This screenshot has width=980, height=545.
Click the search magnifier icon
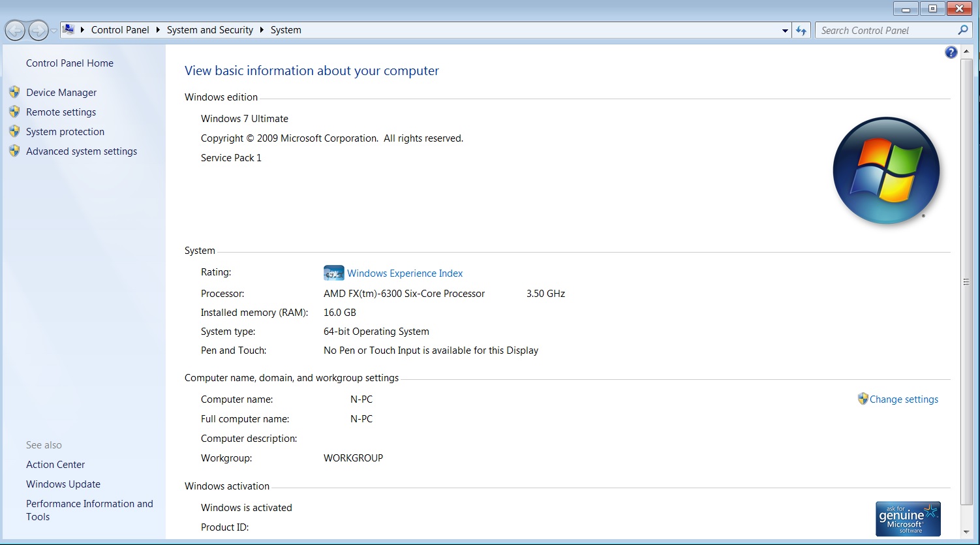pos(963,30)
